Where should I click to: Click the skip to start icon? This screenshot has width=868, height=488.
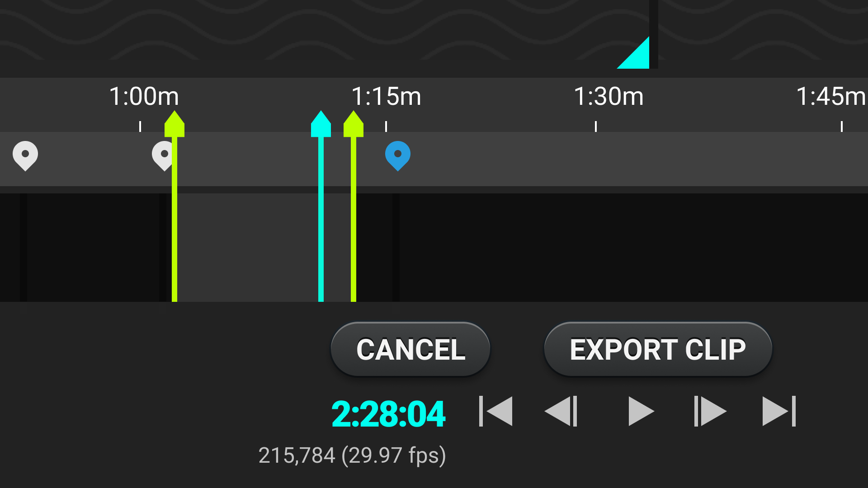tap(495, 411)
